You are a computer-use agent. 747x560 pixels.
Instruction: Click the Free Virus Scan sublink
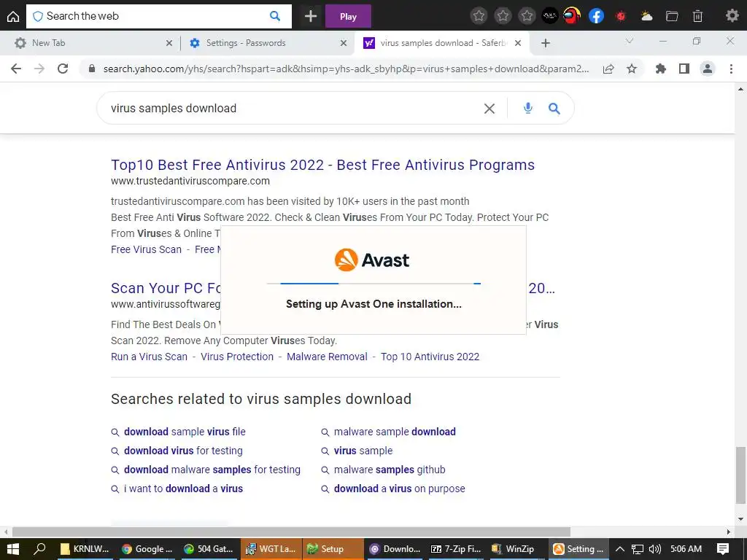coord(146,249)
